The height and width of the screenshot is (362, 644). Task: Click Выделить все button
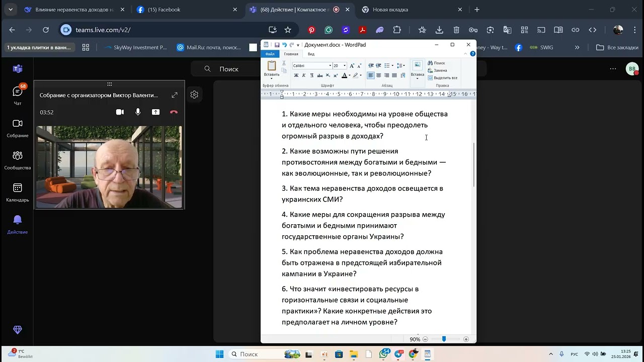[x=443, y=78]
